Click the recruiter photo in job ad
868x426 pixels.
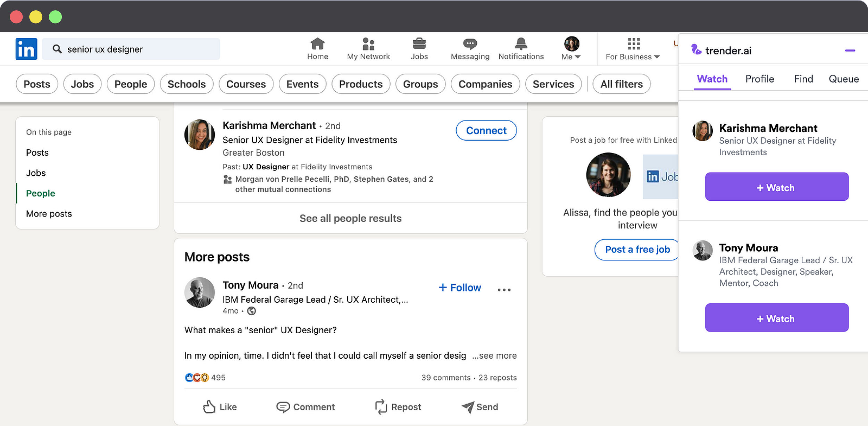(x=608, y=175)
